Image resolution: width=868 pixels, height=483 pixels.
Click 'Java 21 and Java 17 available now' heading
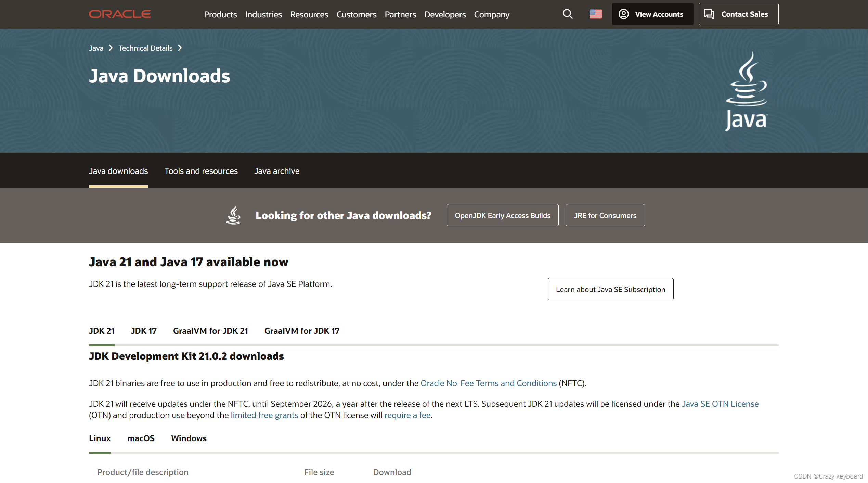(x=189, y=262)
